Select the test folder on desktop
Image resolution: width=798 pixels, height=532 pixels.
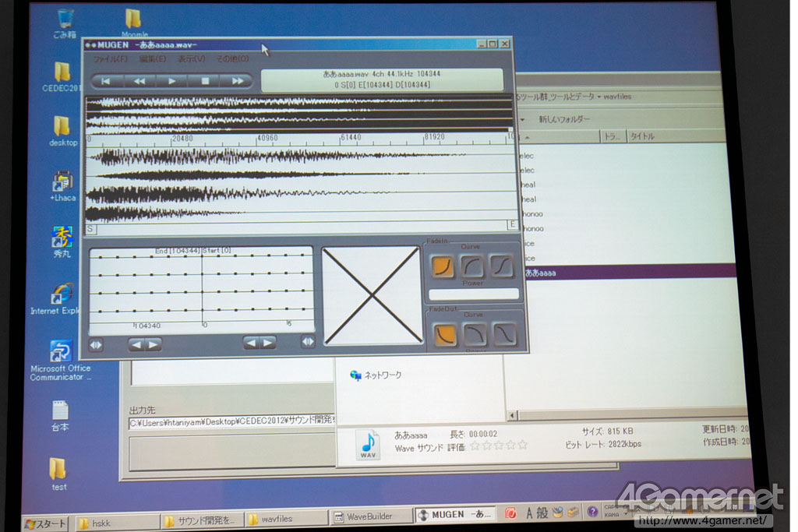(x=58, y=474)
